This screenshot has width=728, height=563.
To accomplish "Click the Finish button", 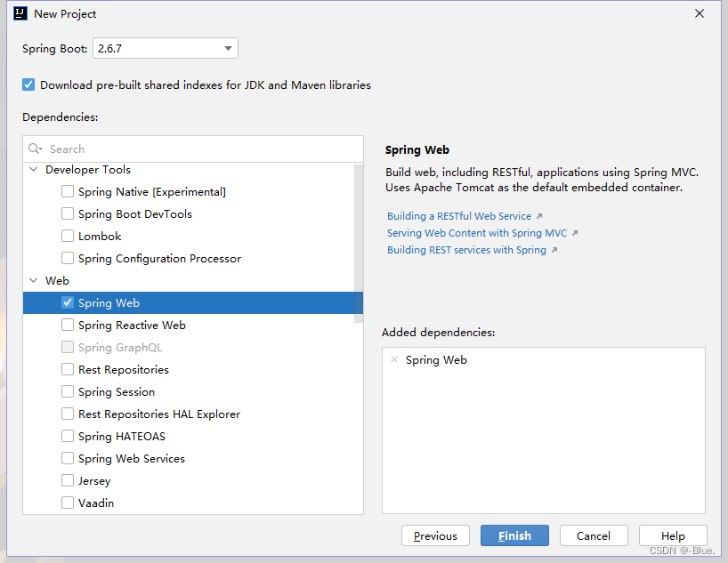I will tap(514, 535).
